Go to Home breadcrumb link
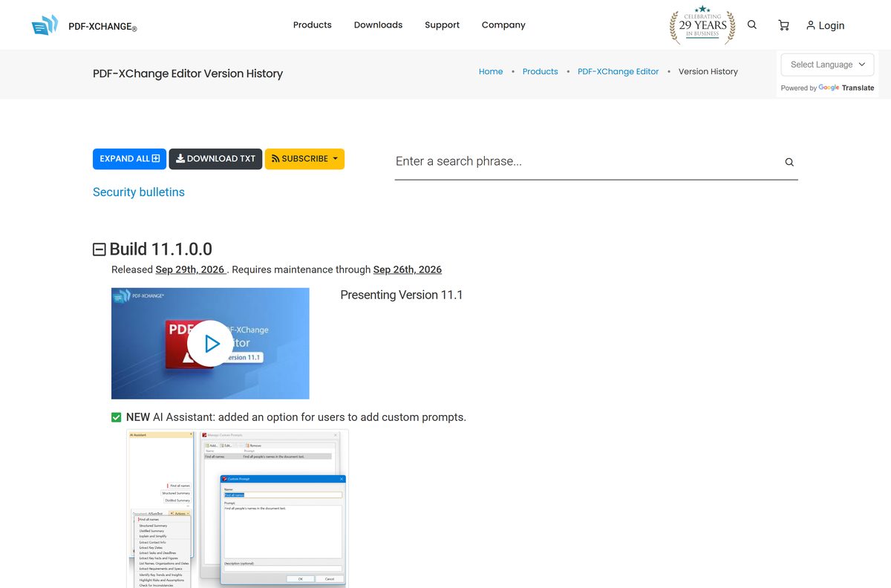 491,71
